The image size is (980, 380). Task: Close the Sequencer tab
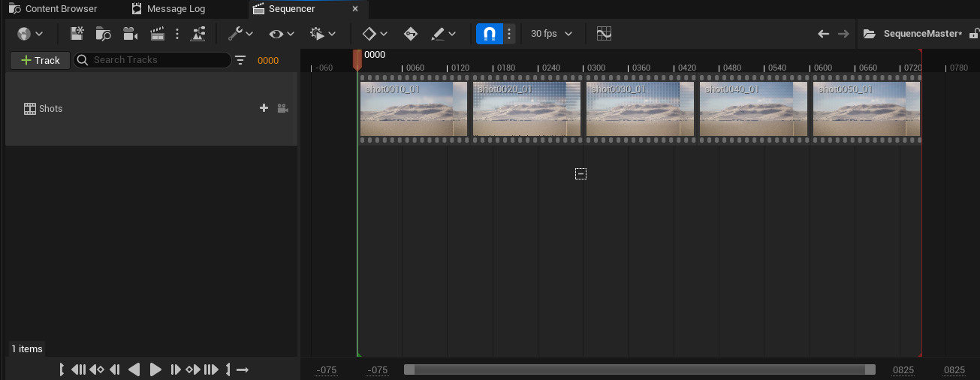coord(355,9)
